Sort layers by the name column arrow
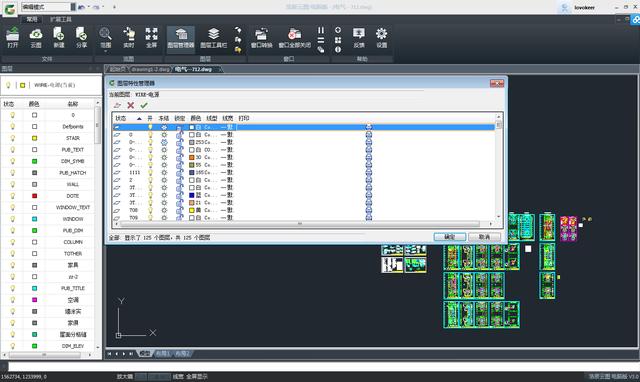Screen dimensions: 640x382 click(139, 118)
